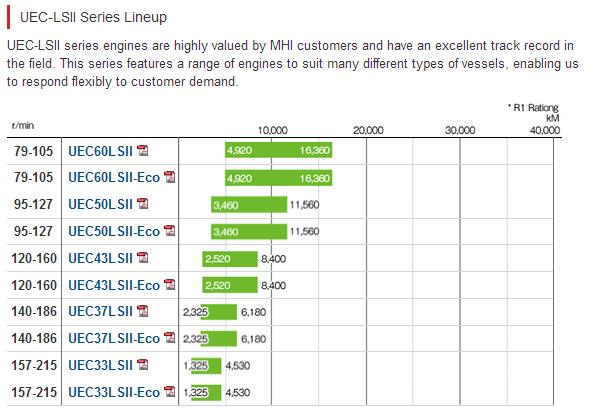Click the 11,560 value in UEC50LSII row
591x417 pixels.
click(x=305, y=205)
